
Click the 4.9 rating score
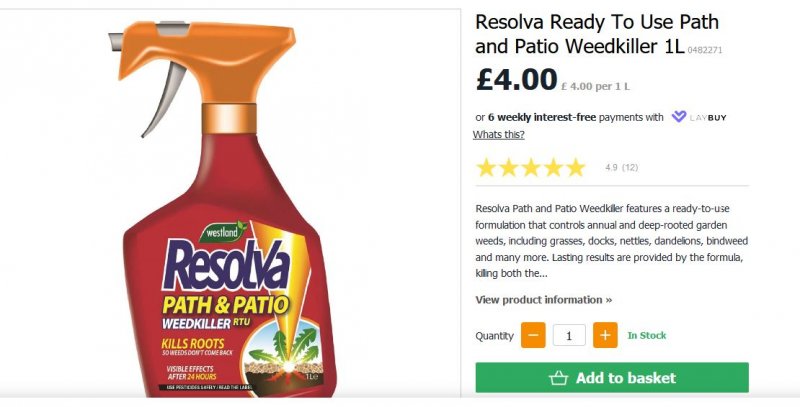coord(611,168)
